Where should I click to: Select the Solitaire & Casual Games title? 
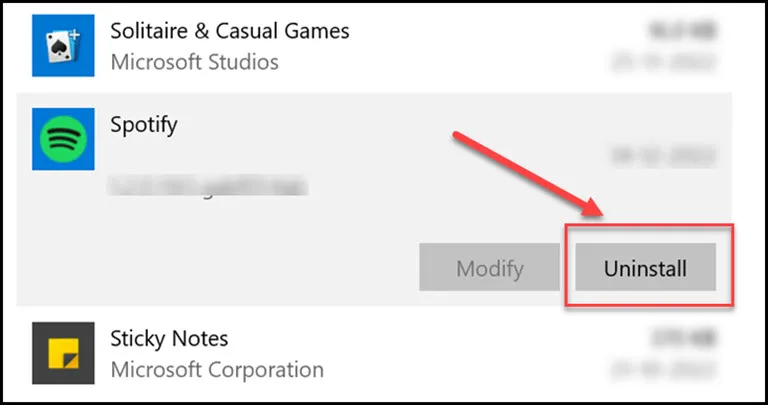[x=230, y=31]
